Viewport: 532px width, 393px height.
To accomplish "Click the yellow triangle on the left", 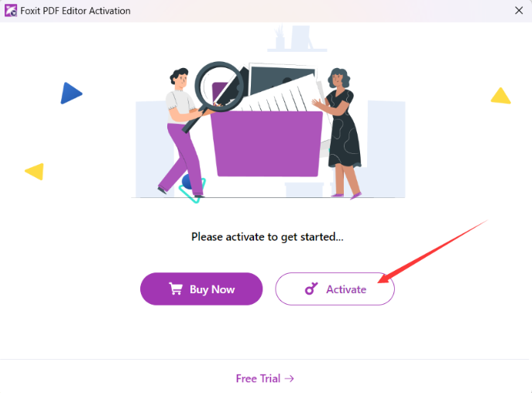I will pyautogui.click(x=35, y=171).
